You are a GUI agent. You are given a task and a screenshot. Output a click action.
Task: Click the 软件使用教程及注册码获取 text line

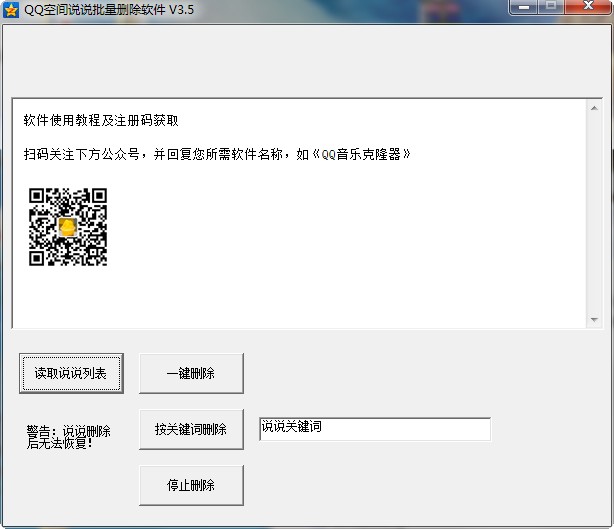102,121
